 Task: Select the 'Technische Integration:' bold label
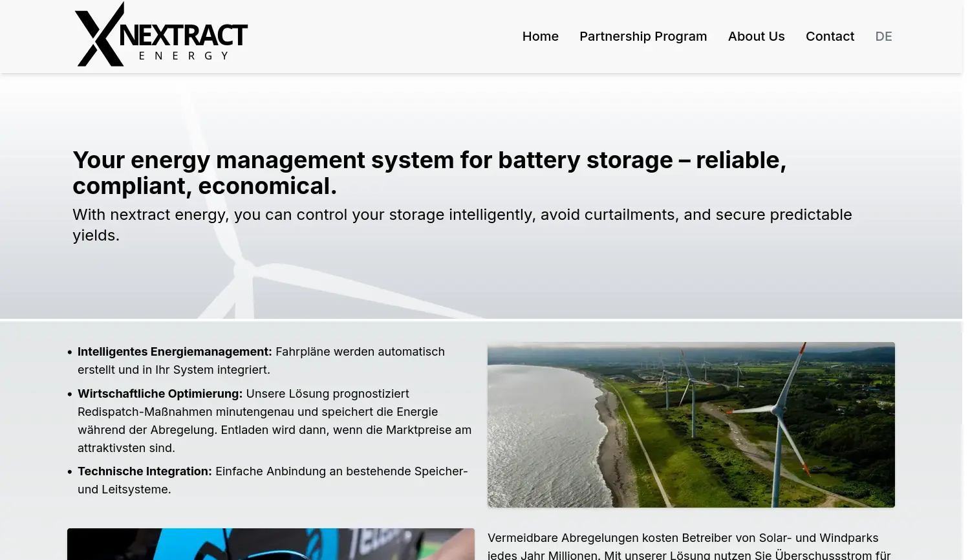(144, 471)
